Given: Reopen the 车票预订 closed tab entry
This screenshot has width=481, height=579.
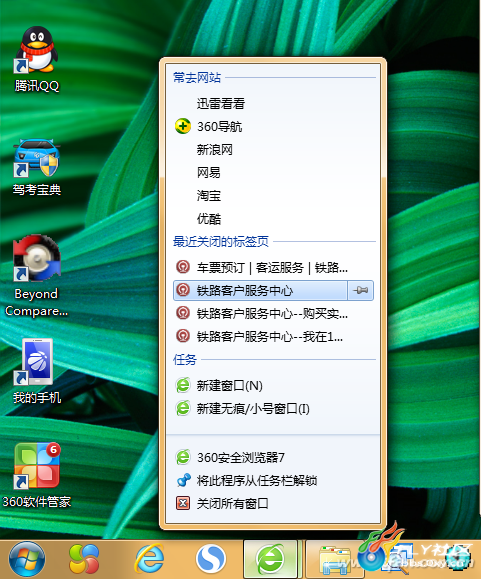Looking at the screenshot, I should (x=273, y=267).
